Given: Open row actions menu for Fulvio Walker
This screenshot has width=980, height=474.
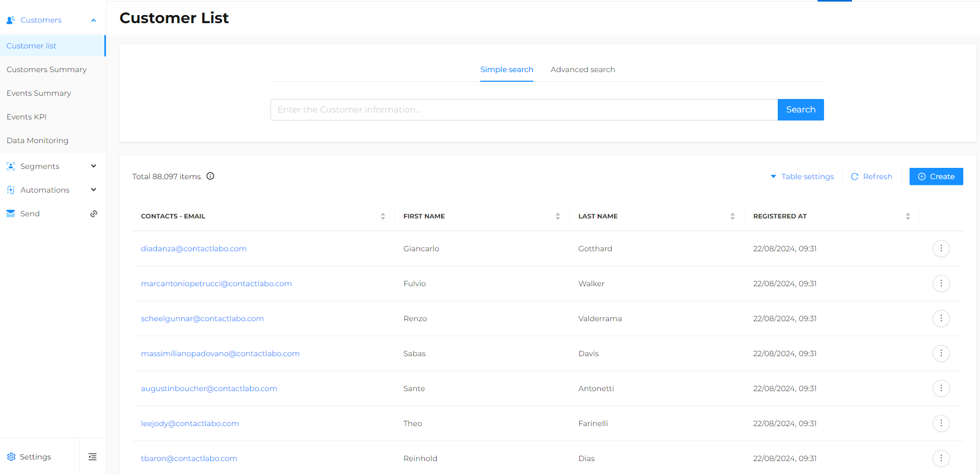Looking at the screenshot, I should pos(941,284).
